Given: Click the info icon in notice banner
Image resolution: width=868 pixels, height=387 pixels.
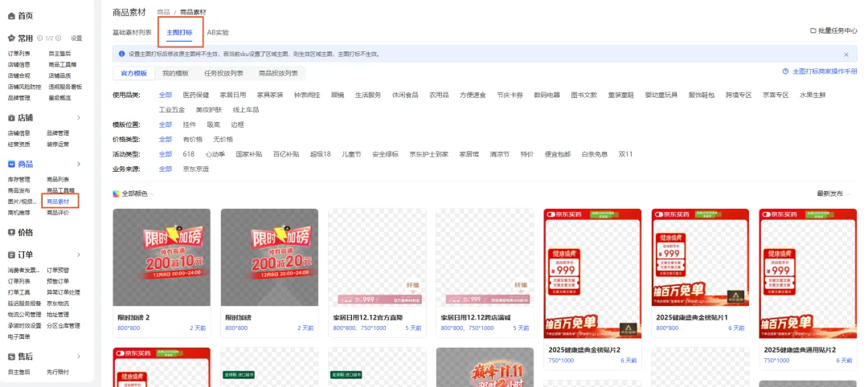Looking at the screenshot, I should tap(121, 54).
